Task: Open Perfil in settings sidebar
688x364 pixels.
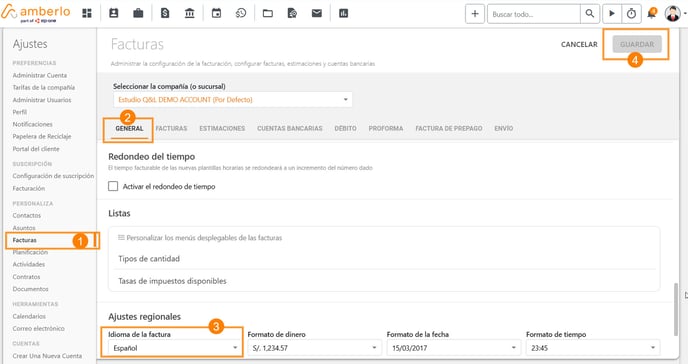Action: (20, 112)
